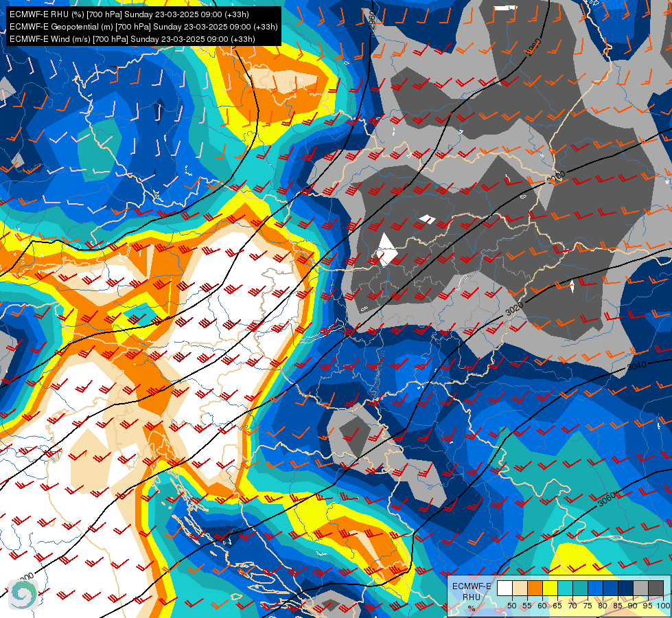Screen dimensions: 672x618
Task: Click the legend tick label '80'
Action: (x=603, y=606)
